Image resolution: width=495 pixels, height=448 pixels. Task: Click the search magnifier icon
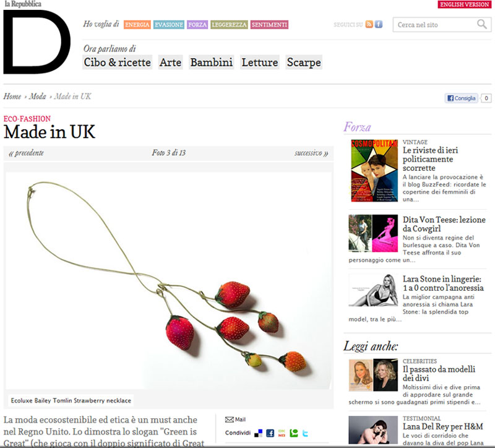[482, 24]
